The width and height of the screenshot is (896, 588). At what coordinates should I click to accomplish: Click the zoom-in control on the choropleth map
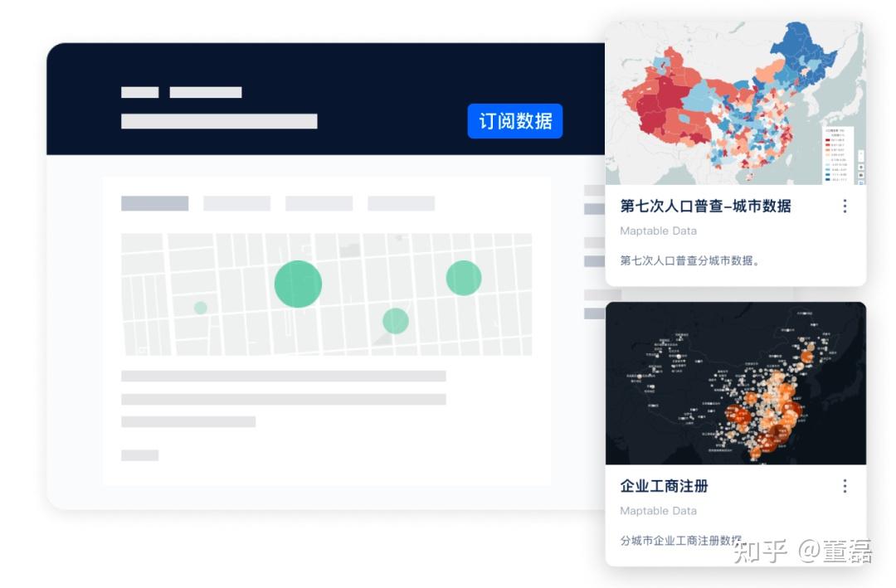click(861, 152)
